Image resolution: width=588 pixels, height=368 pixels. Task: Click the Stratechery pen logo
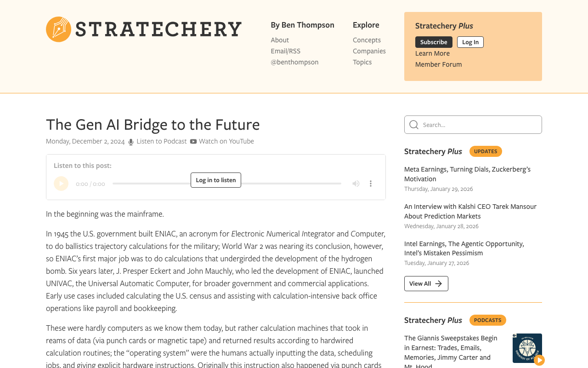(58, 29)
